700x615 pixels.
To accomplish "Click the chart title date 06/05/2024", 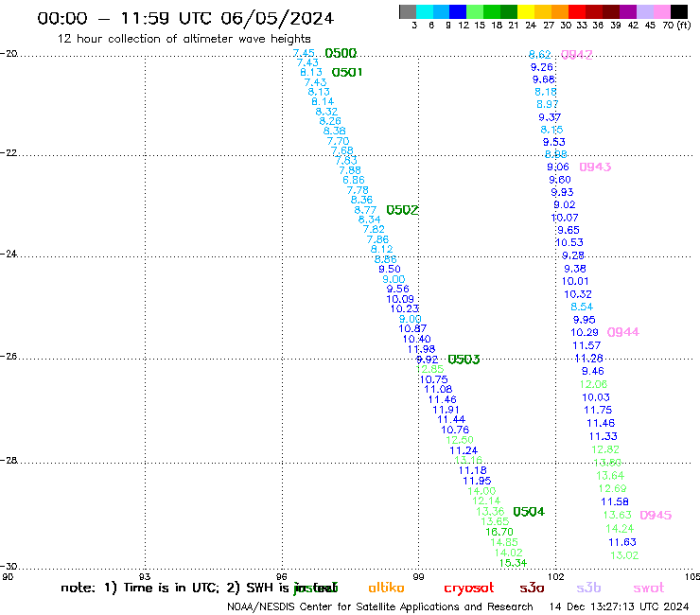I will (277, 19).
